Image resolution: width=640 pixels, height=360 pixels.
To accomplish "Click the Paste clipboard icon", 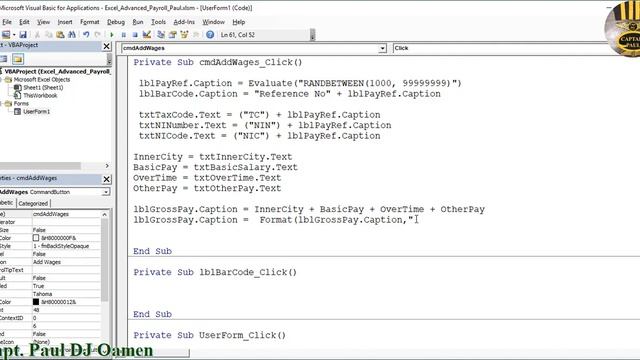I will click(x=60, y=35).
